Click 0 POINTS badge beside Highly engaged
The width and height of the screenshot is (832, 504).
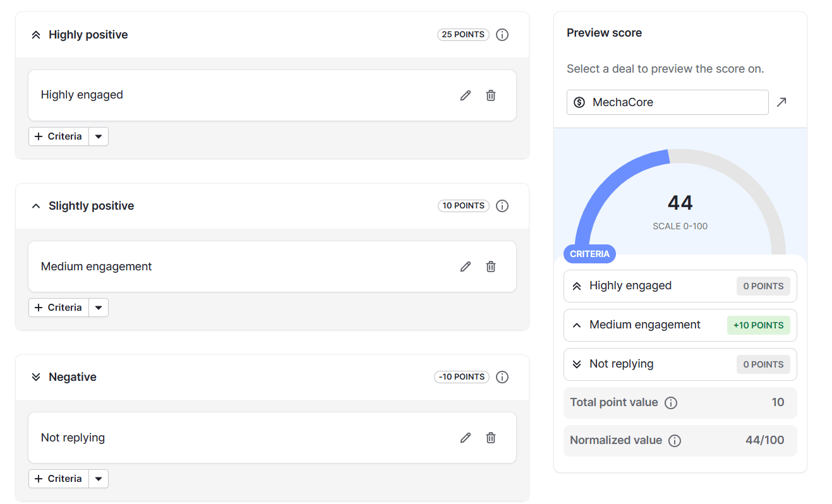tap(763, 286)
